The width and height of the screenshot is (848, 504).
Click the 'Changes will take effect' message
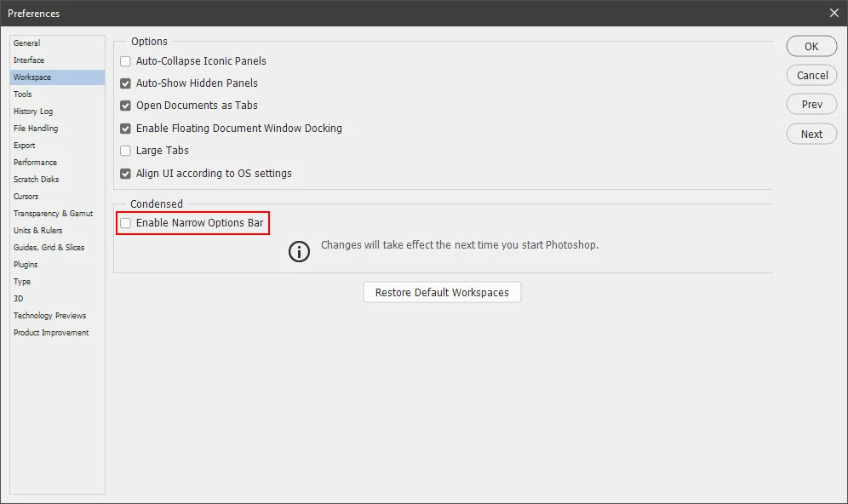(x=460, y=245)
